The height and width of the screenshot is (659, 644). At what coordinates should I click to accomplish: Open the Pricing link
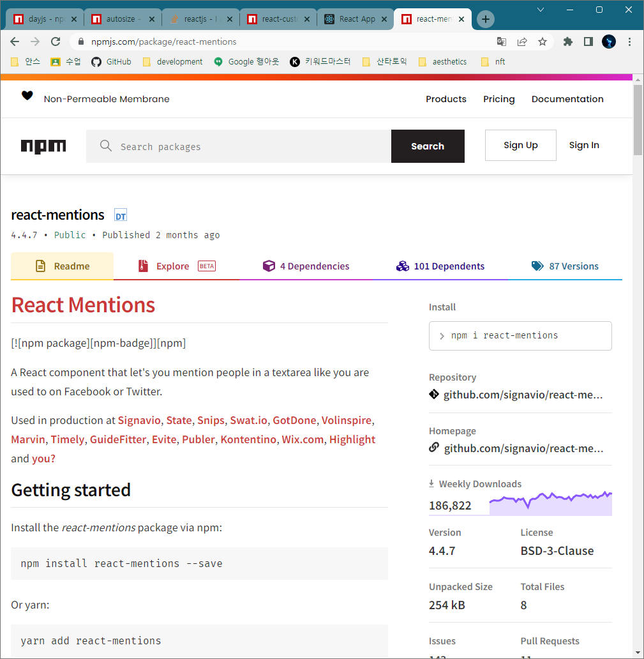(x=498, y=99)
